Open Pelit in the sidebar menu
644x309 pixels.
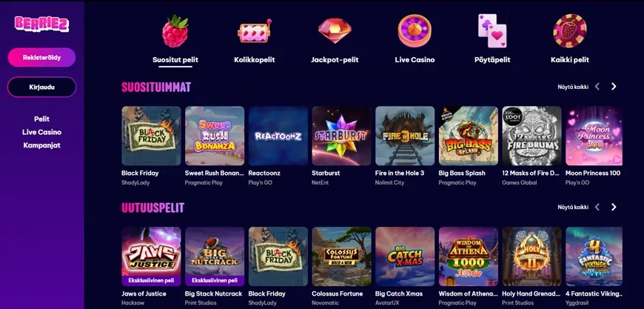[x=42, y=119]
